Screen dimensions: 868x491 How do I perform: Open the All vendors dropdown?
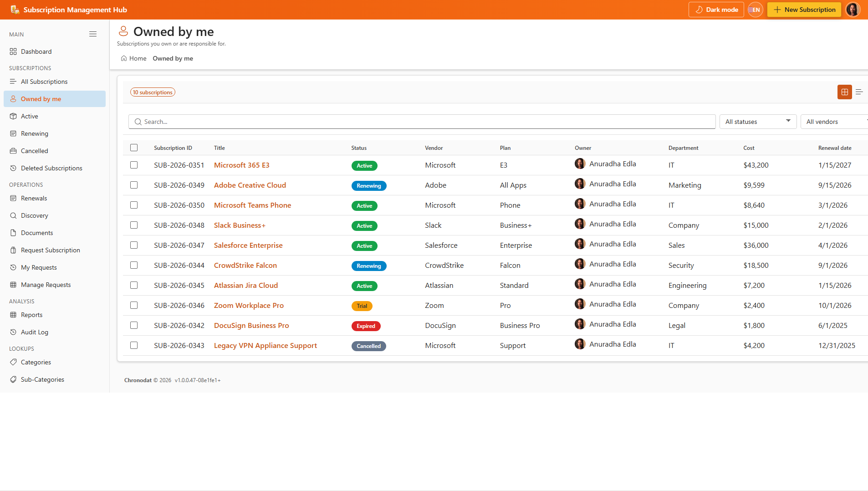coord(834,122)
